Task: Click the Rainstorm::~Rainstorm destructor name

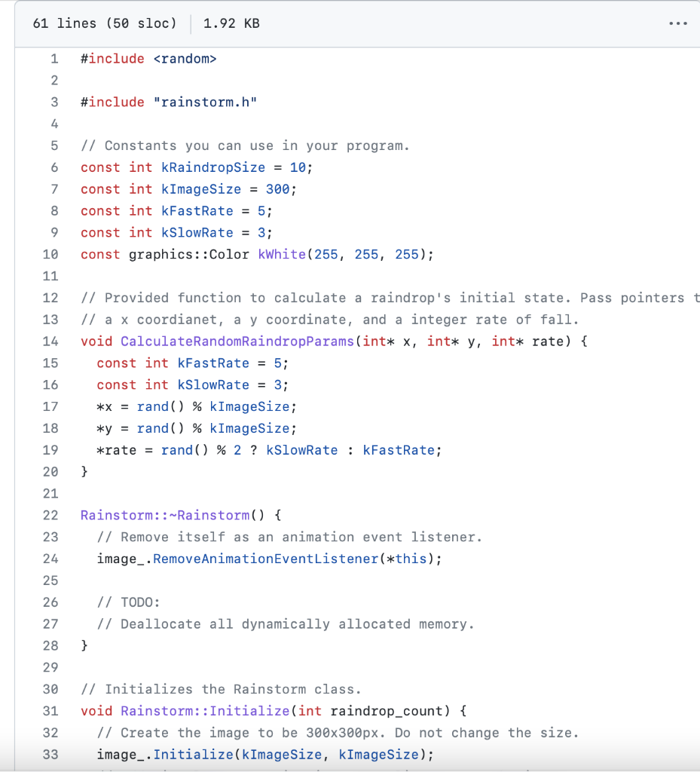Action: [x=165, y=515]
